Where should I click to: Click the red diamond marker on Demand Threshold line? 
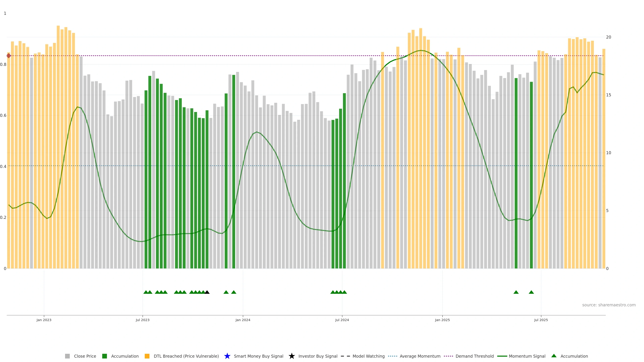tap(9, 56)
